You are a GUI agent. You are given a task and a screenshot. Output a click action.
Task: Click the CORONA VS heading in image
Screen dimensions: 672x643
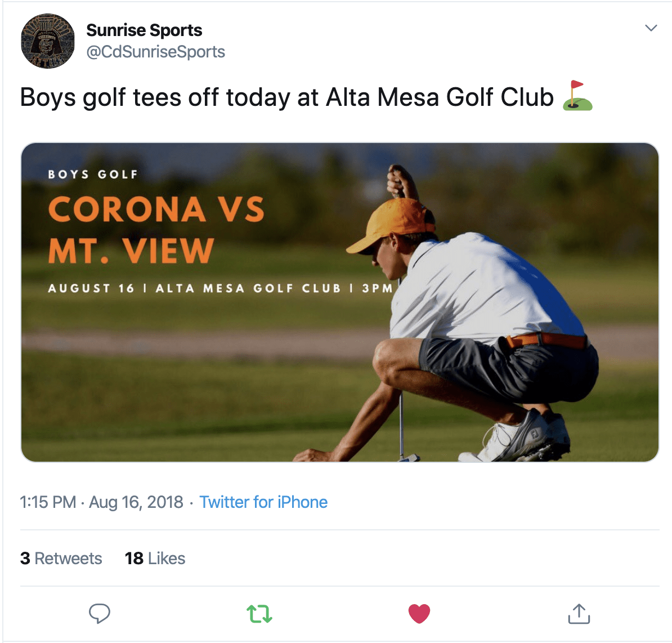point(156,209)
